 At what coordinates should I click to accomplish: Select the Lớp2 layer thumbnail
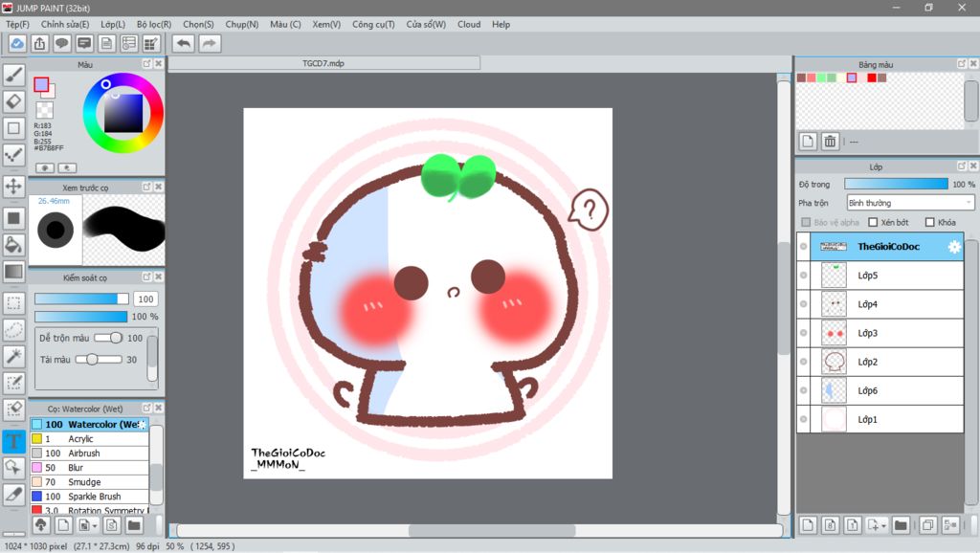pos(834,362)
